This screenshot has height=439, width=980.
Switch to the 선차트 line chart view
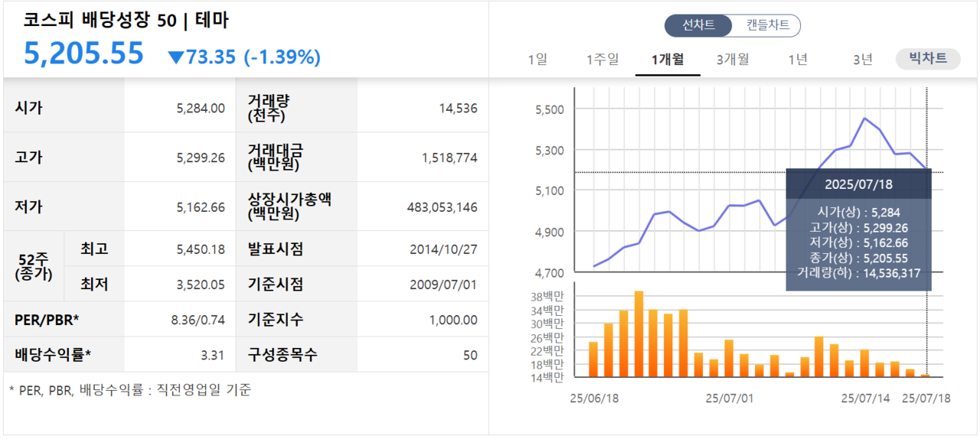pos(698,25)
